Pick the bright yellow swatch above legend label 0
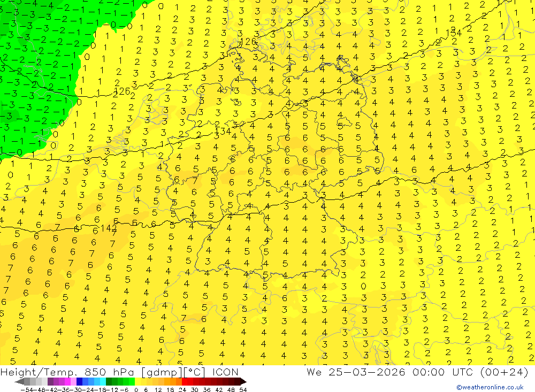The height and width of the screenshot is (392, 535). [138, 382]
